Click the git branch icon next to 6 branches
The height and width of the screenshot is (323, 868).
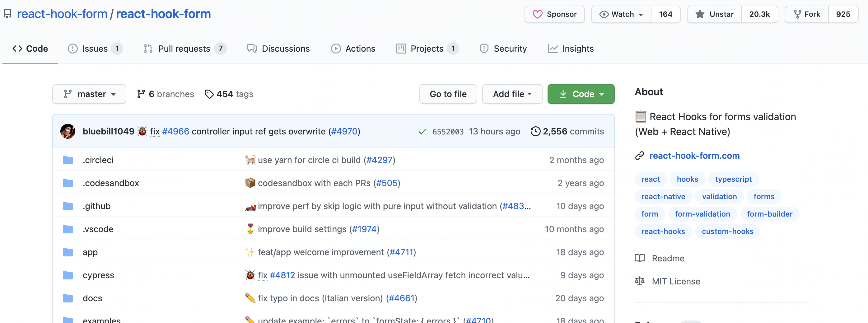click(141, 94)
